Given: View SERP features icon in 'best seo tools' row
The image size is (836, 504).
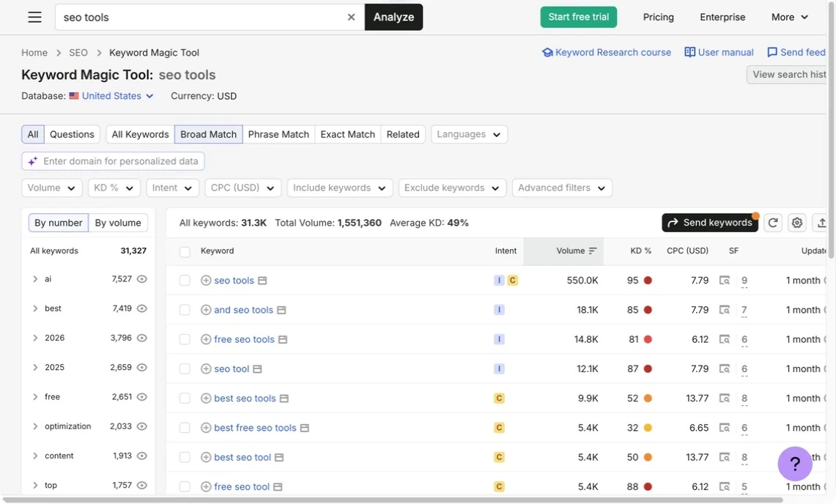Looking at the screenshot, I should (724, 399).
